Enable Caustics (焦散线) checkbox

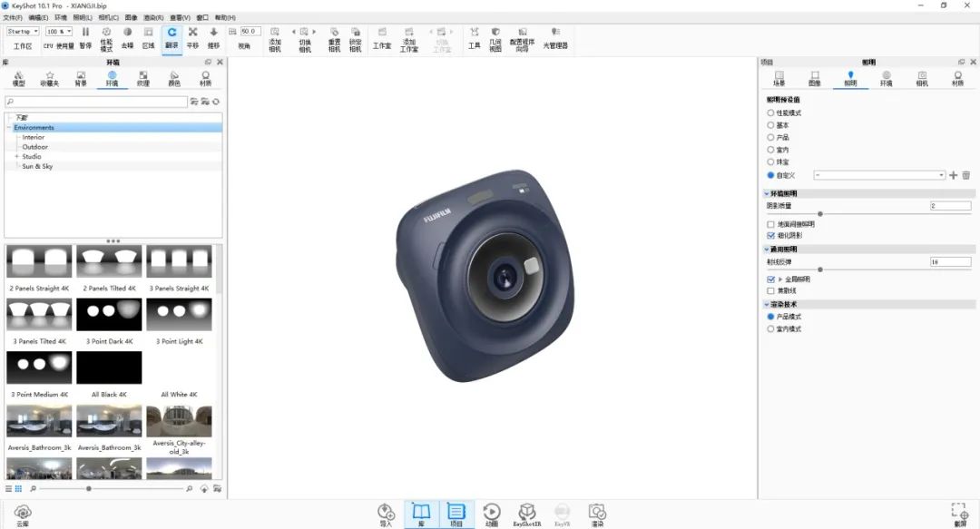[770, 290]
